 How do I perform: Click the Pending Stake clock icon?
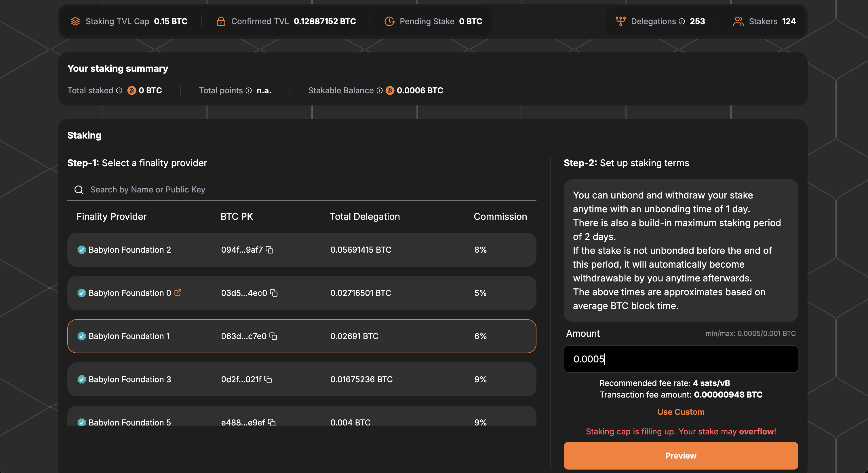click(x=389, y=21)
